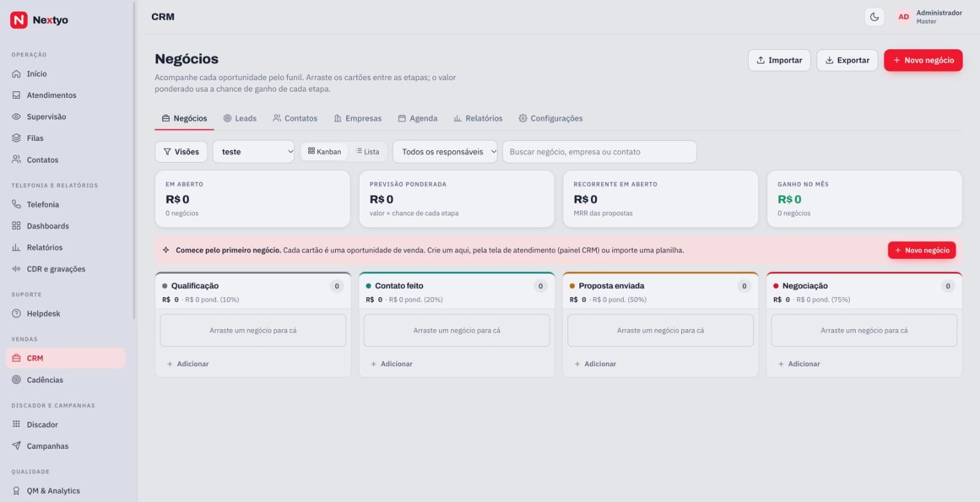Screen dimensions: 980x502
Task: Click the header Novo negócio button
Action: (x=923, y=60)
